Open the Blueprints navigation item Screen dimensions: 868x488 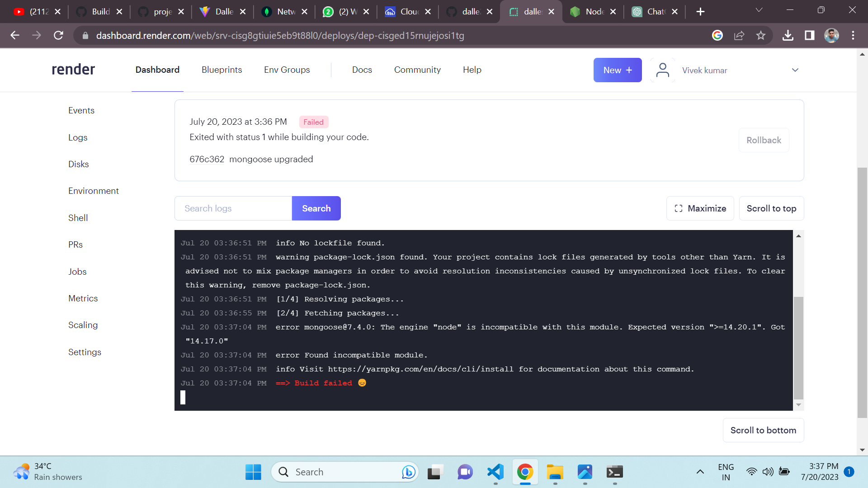click(222, 70)
